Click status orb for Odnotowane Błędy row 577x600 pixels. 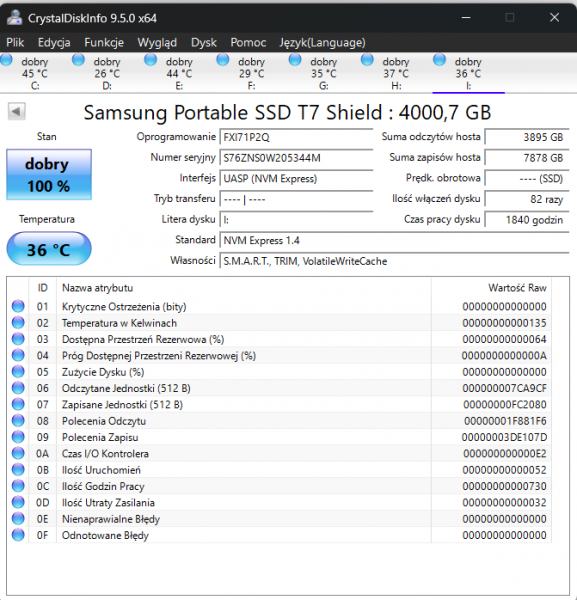coord(18,535)
